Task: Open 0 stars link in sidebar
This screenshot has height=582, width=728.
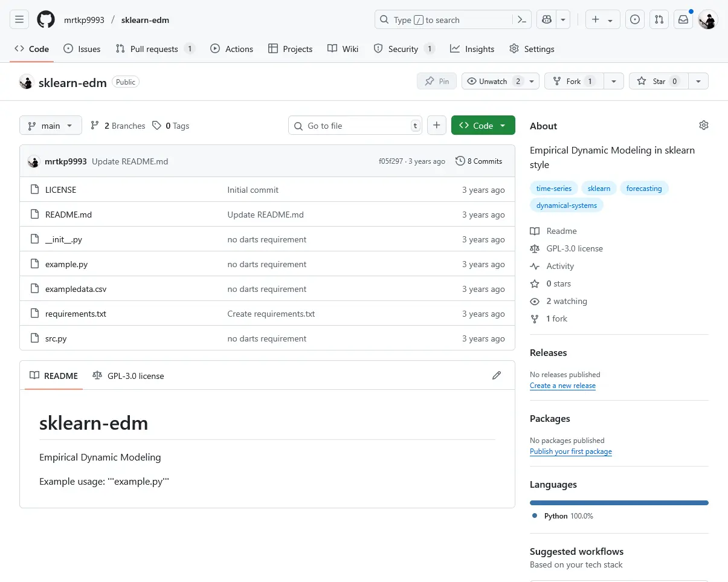Action: (550, 283)
